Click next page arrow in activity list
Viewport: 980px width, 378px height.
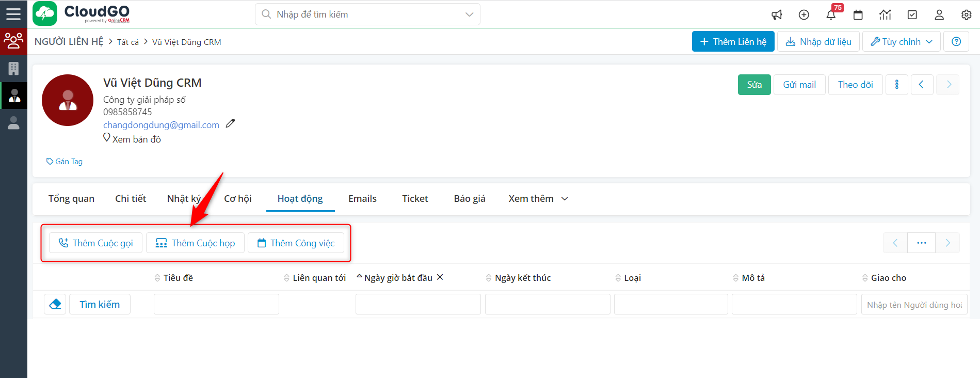[947, 243]
